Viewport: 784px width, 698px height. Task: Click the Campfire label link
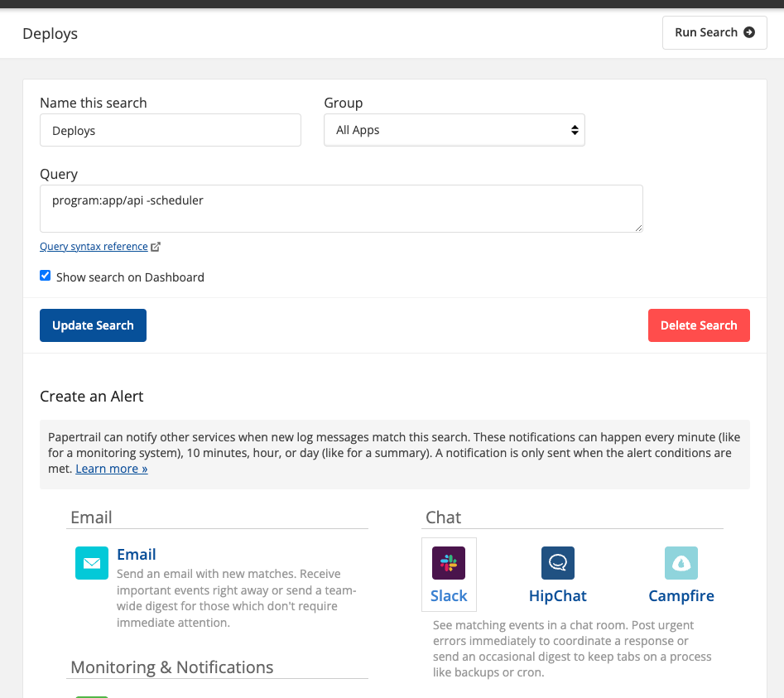click(681, 595)
